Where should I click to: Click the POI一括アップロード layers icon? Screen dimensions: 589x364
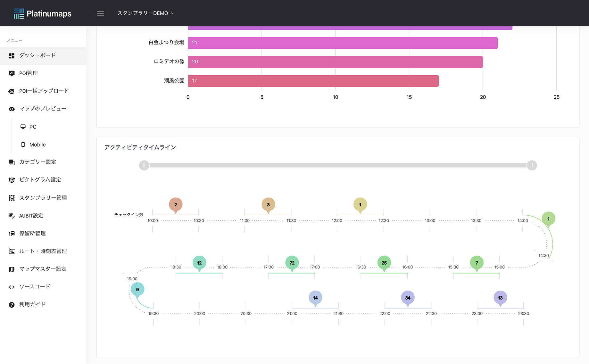[x=12, y=91]
